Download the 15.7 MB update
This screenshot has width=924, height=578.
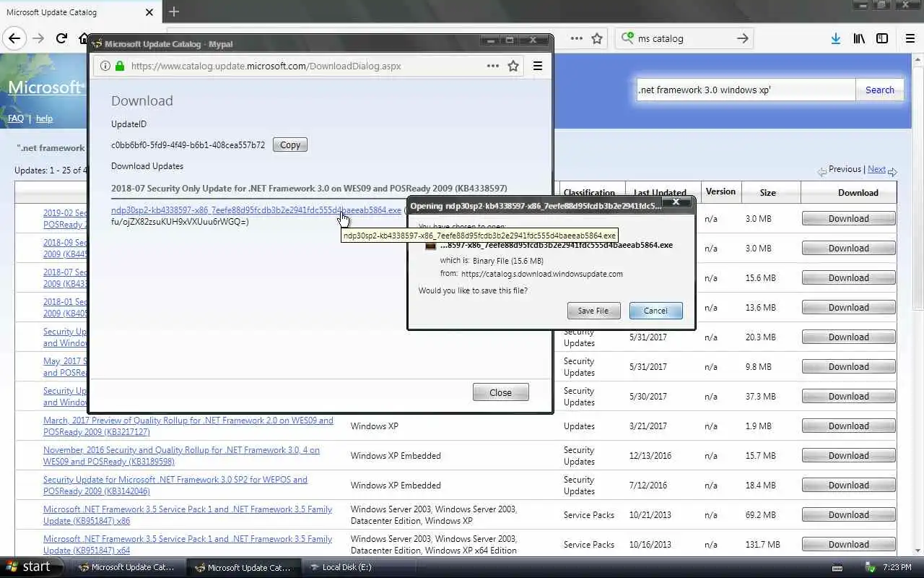pos(848,455)
